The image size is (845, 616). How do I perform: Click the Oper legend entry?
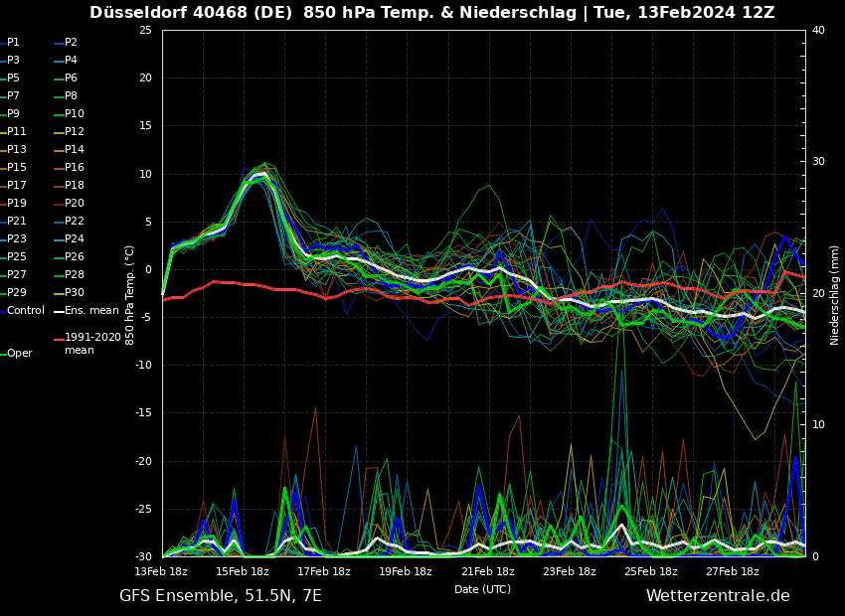pyautogui.click(x=19, y=354)
